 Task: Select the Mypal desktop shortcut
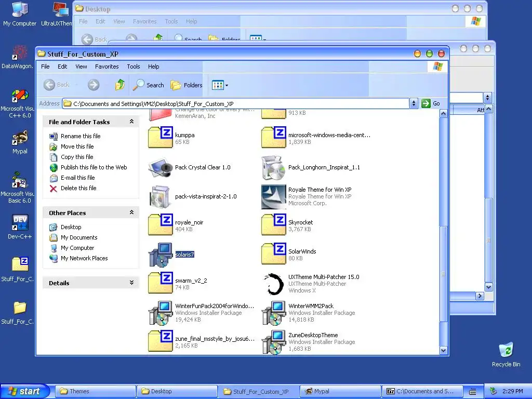pyautogui.click(x=20, y=142)
